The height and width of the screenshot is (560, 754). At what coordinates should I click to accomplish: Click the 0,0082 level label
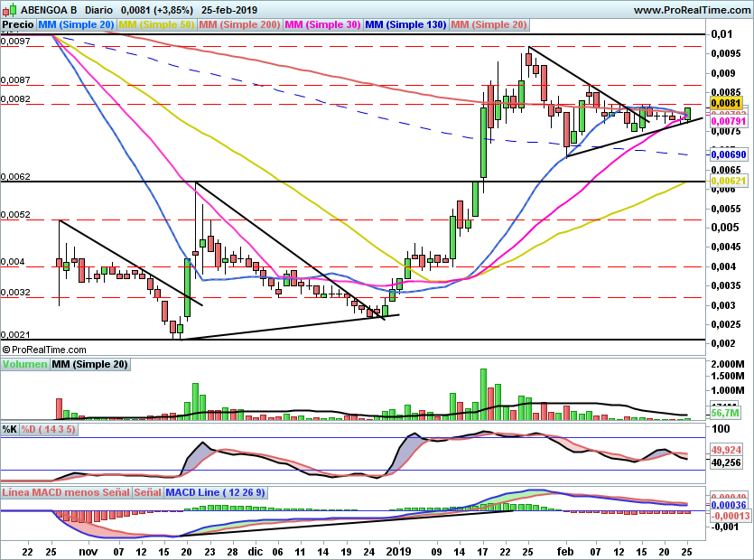(15, 99)
